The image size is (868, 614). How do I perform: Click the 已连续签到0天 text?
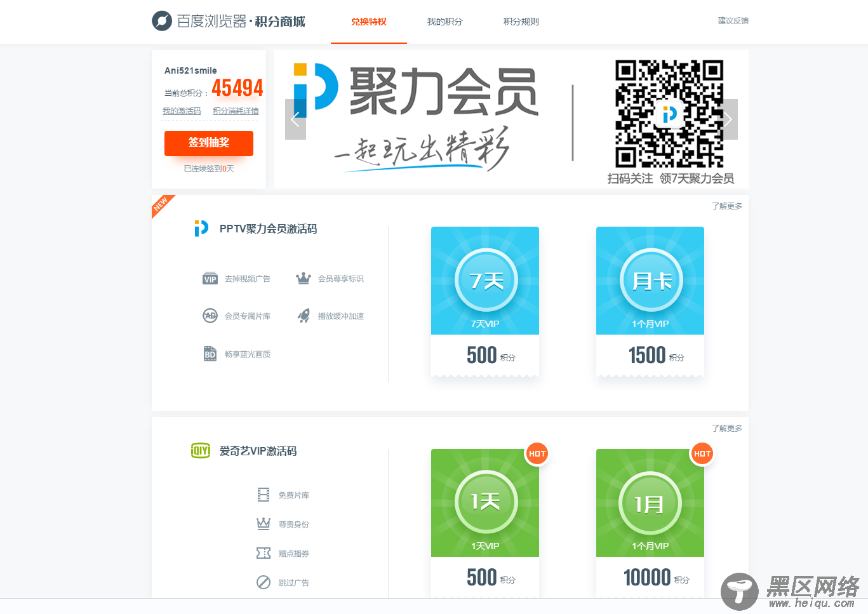tap(209, 169)
